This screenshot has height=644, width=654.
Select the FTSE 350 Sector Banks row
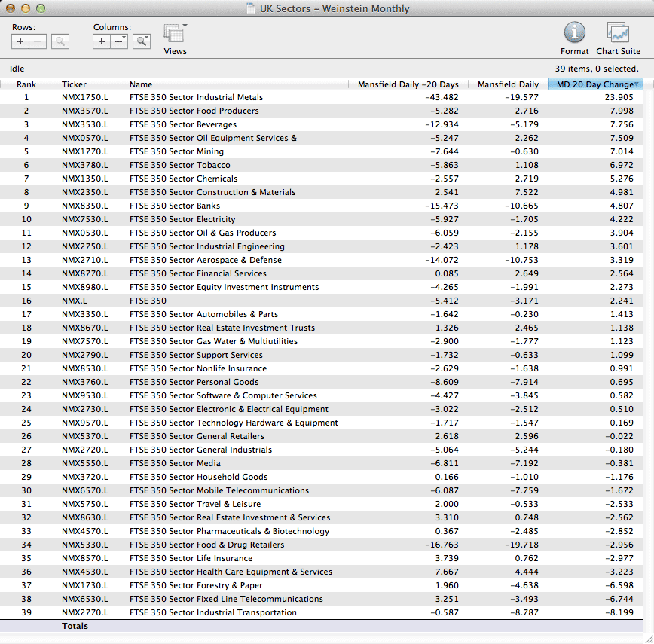pyautogui.click(x=175, y=206)
